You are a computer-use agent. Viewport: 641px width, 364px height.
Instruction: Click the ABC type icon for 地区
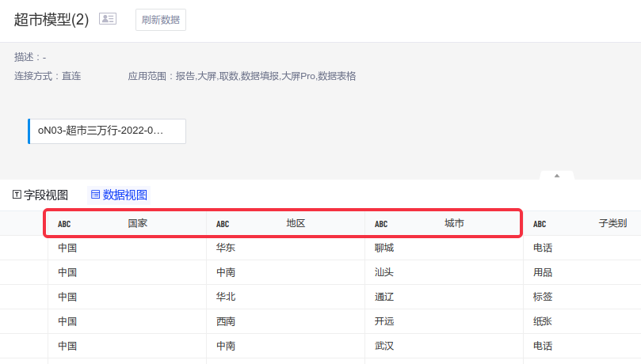point(223,224)
